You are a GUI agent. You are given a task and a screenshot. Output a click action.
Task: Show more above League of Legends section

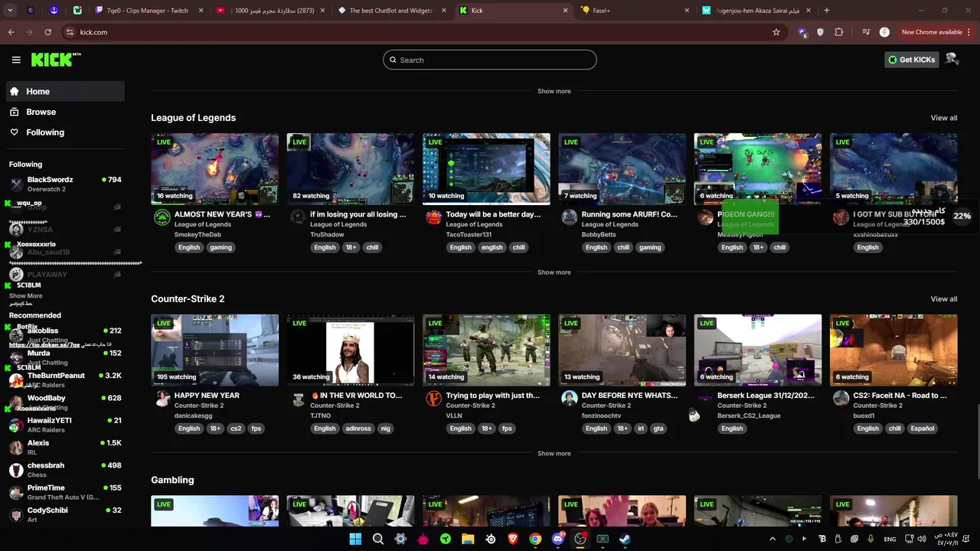click(554, 91)
